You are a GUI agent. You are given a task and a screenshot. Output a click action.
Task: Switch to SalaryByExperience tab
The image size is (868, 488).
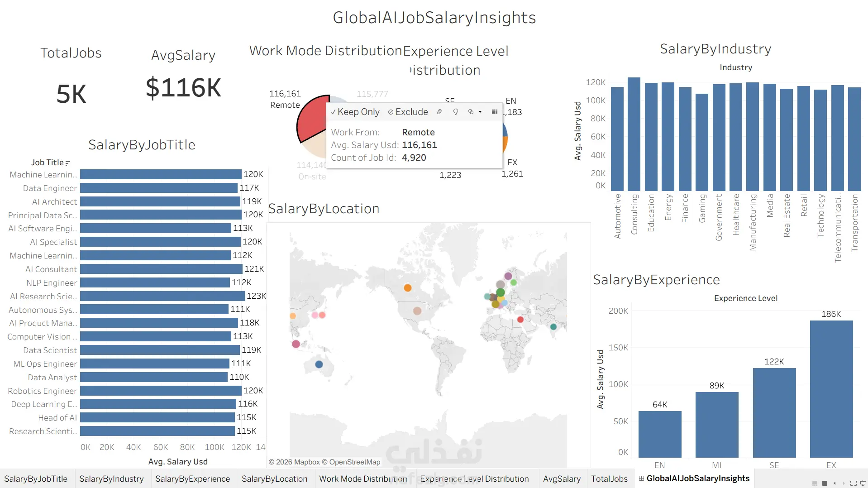coord(192,478)
